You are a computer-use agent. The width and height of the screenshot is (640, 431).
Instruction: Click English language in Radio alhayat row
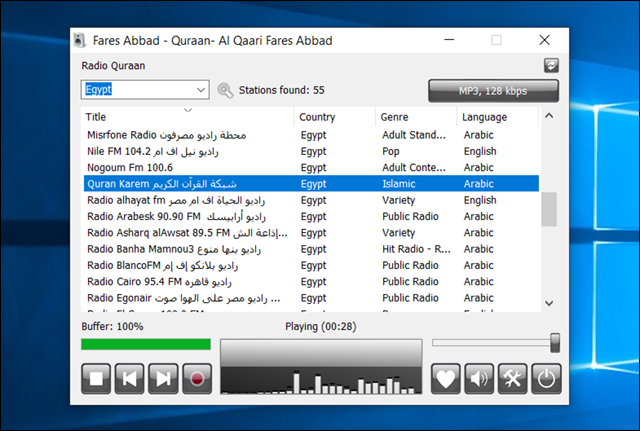click(480, 200)
